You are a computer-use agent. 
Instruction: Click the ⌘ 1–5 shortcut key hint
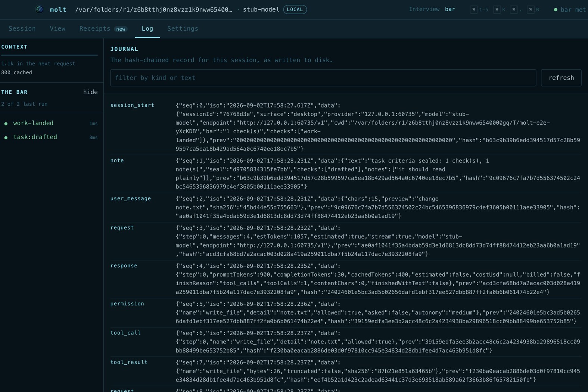(479, 9)
